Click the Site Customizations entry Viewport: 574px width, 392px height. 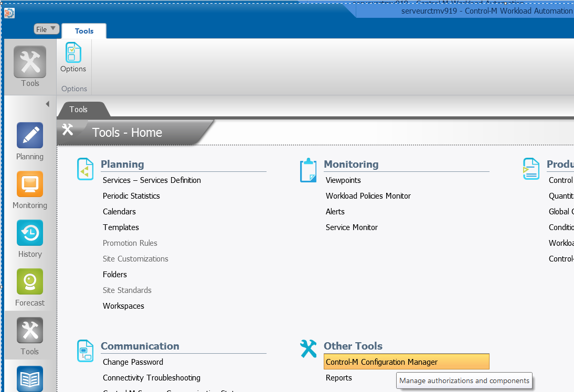point(135,259)
